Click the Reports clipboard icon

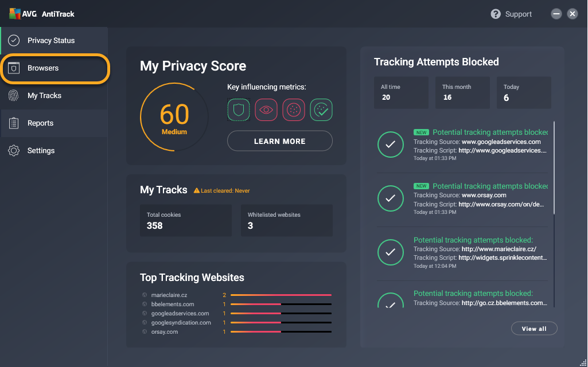click(x=14, y=123)
